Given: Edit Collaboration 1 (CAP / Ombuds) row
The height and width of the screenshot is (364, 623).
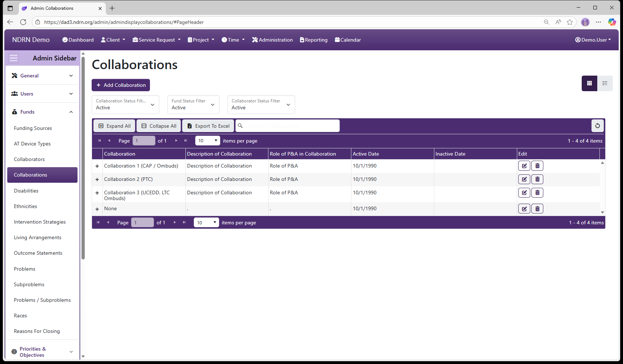Looking at the screenshot, I should [x=524, y=166].
